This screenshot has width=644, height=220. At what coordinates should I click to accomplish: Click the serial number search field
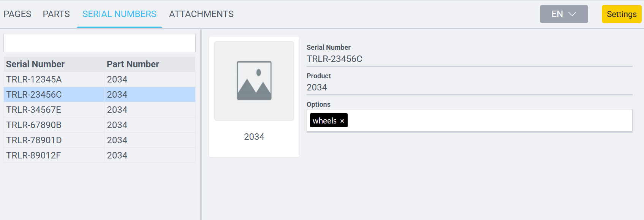[100, 43]
